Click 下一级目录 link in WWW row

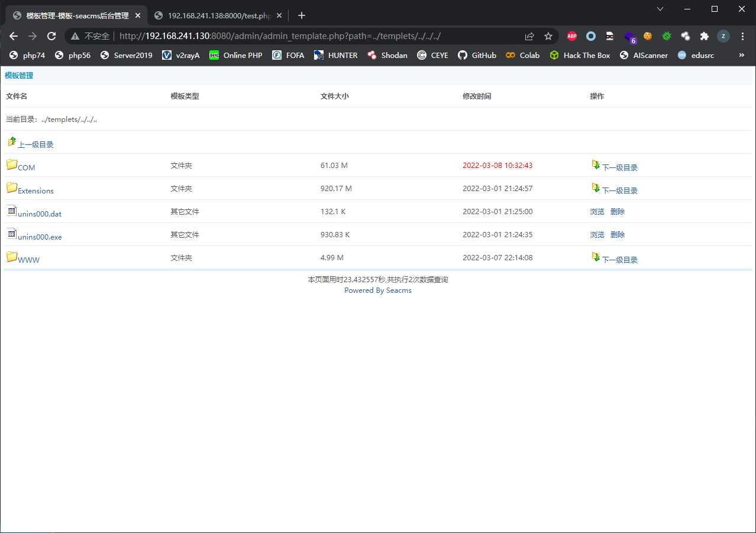pyautogui.click(x=620, y=260)
